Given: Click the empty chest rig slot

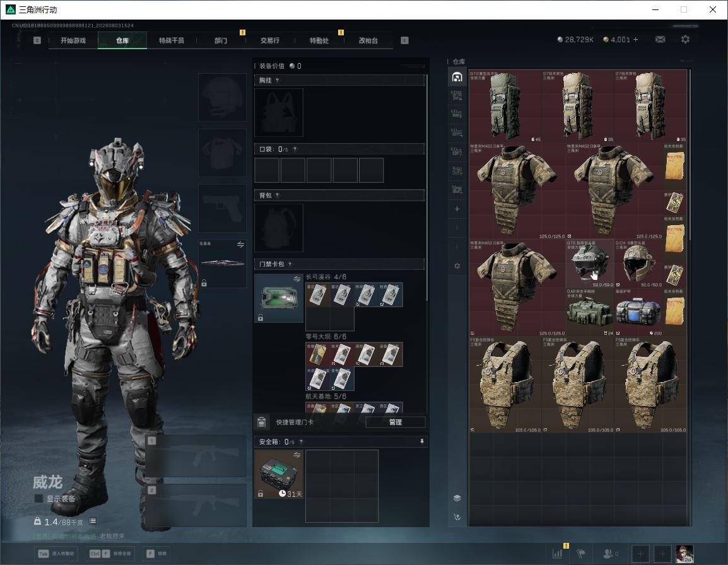Looking at the screenshot, I should [279, 112].
